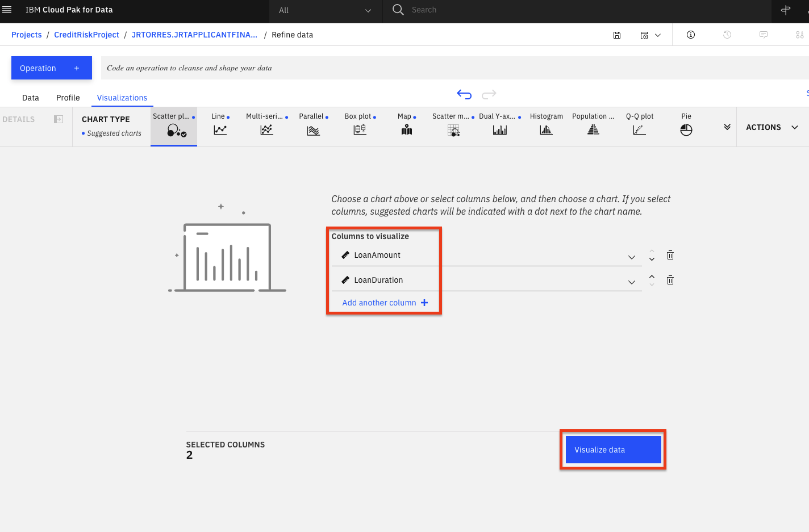Move LoanDuration column up

[652, 277]
